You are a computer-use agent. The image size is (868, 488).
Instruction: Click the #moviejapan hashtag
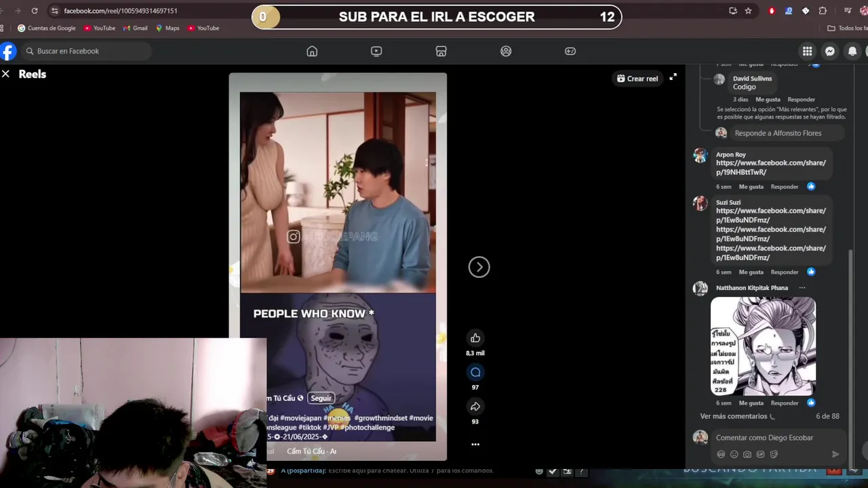coord(300,418)
